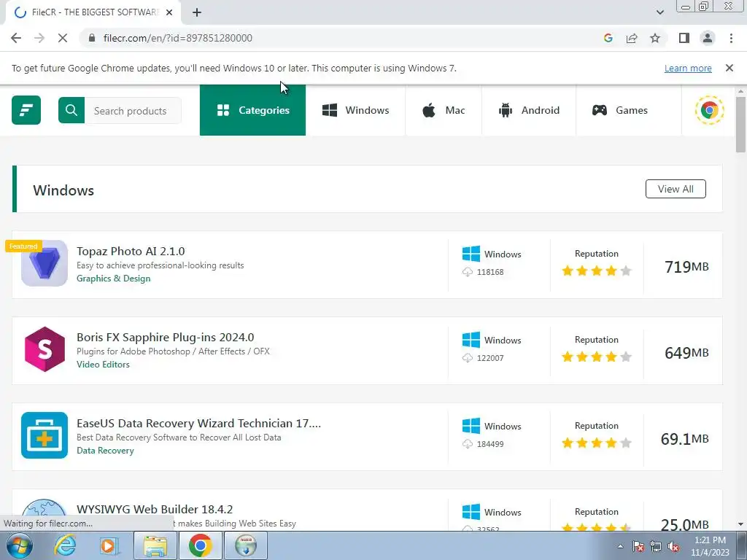Click the 649MB size label
Viewport: 747px width, 560px height.
(686, 353)
